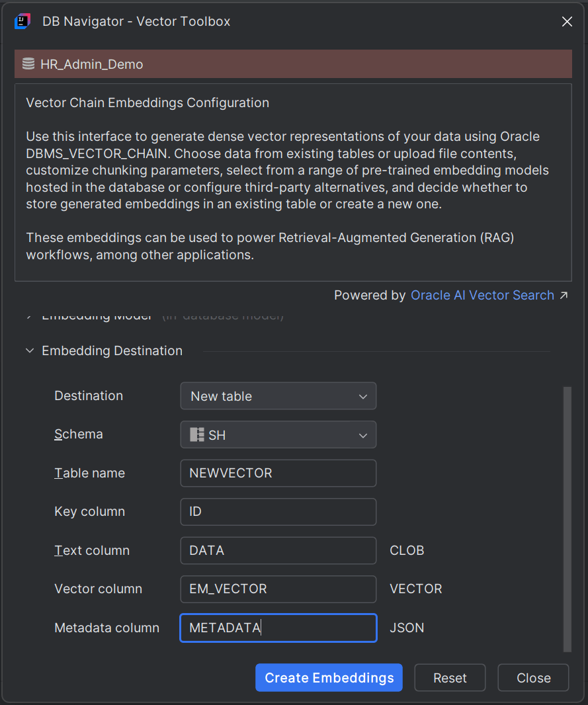The width and height of the screenshot is (588, 705).
Task: Select the HR_Admin_Demo connection banner
Action: click(293, 63)
